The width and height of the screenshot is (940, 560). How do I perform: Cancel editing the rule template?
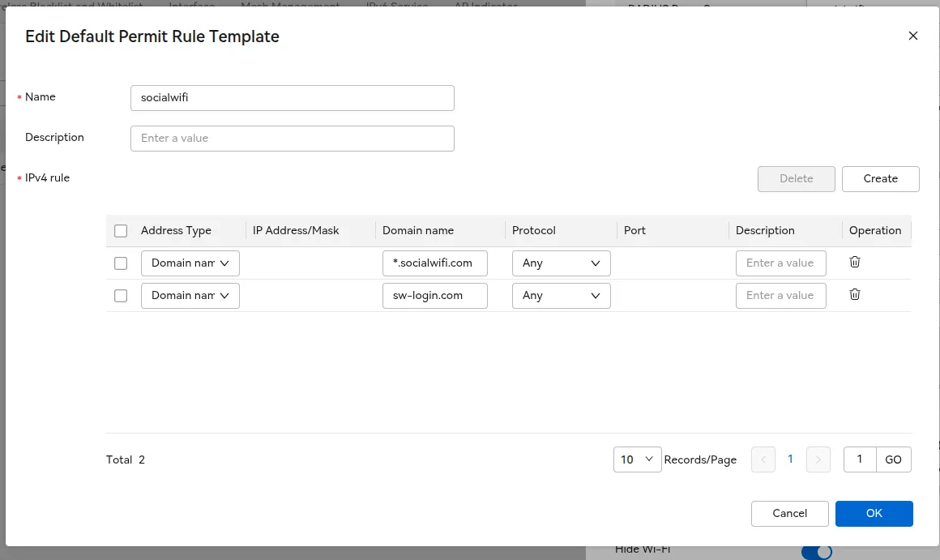[789, 513]
